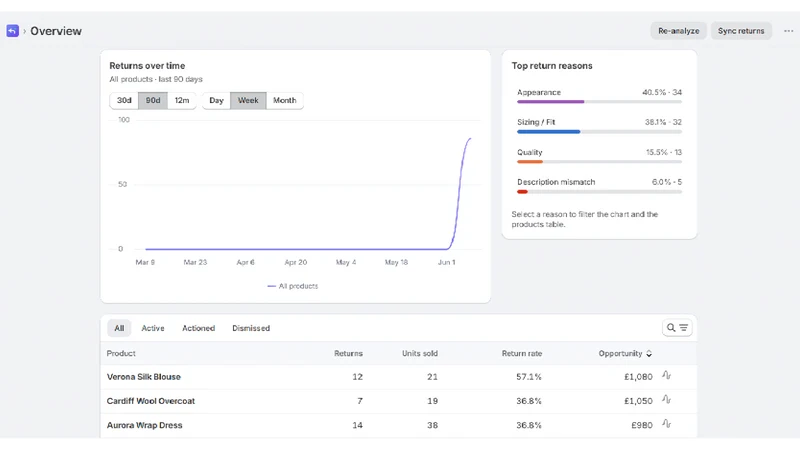Click the Returns column header
The image size is (800, 450).
click(348, 354)
